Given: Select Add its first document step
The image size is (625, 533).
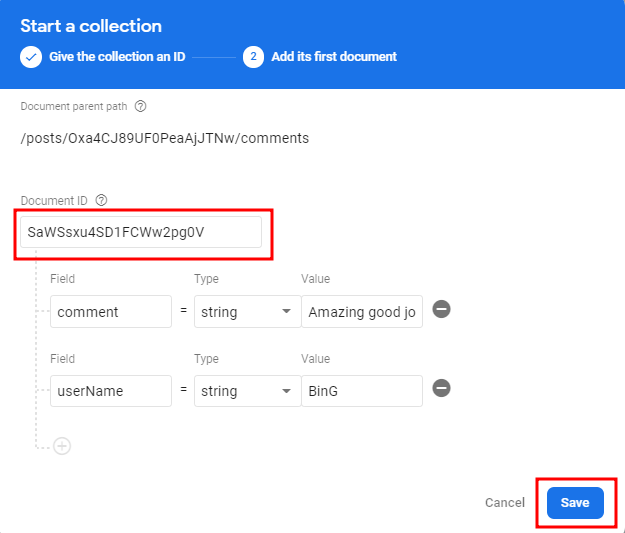Looking at the screenshot, I should click(x=334, y=57).
